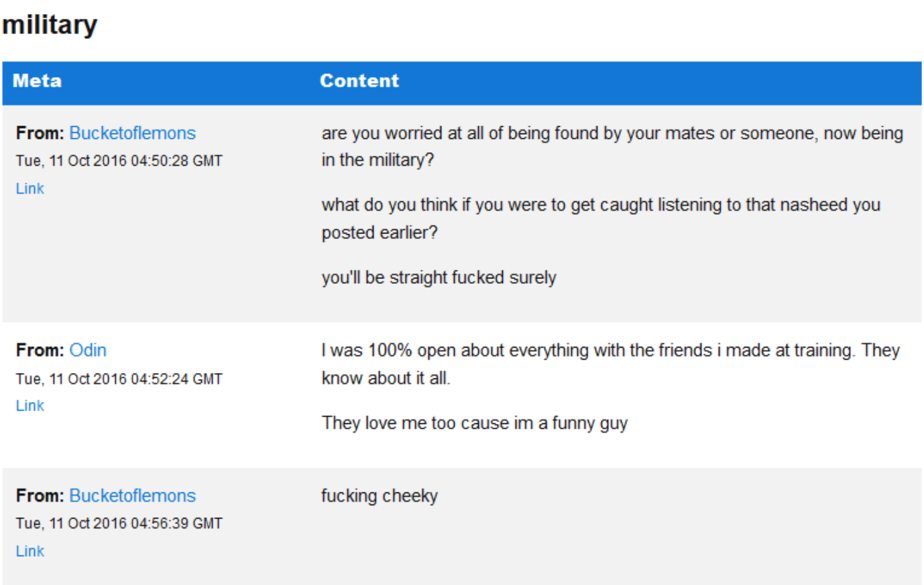Select the Meta column header
This screenshot has height=585, width=924.
[x=38, y=81]
